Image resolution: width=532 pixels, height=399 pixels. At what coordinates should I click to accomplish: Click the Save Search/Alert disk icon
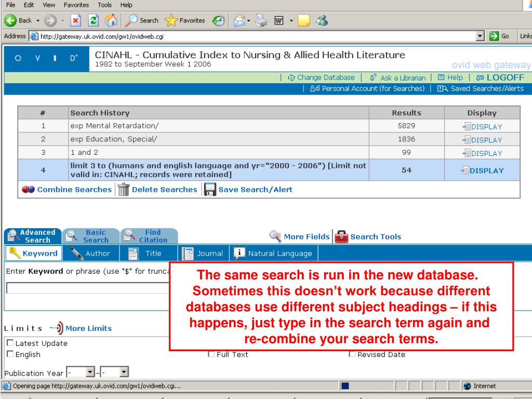coord(210,189)
